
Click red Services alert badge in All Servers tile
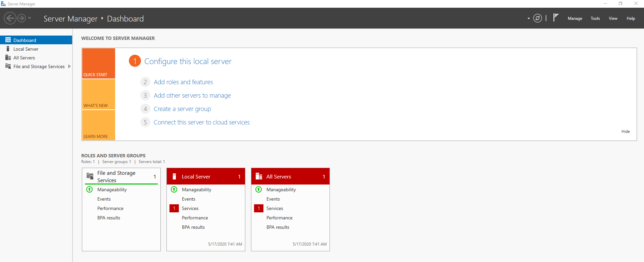point(259,208)
